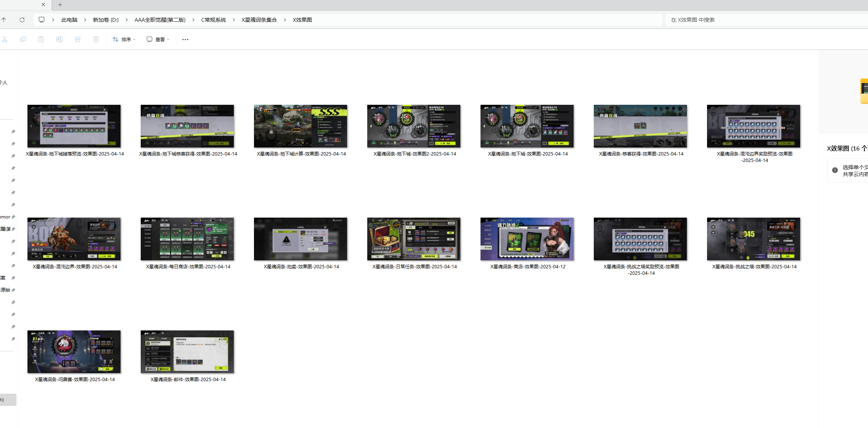Expand chevron after 此电脑 in breadcrumb

85,20
